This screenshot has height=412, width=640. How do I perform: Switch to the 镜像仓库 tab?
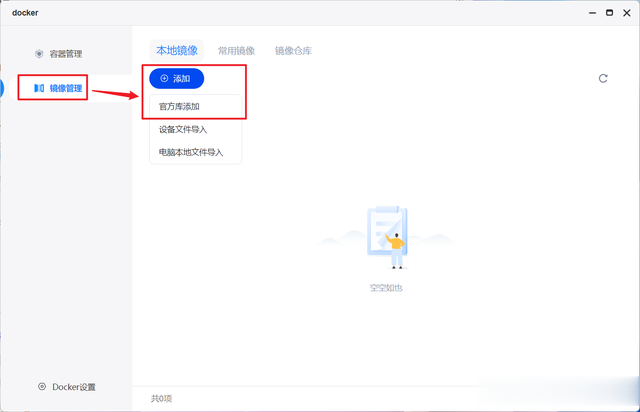(293, 51)
